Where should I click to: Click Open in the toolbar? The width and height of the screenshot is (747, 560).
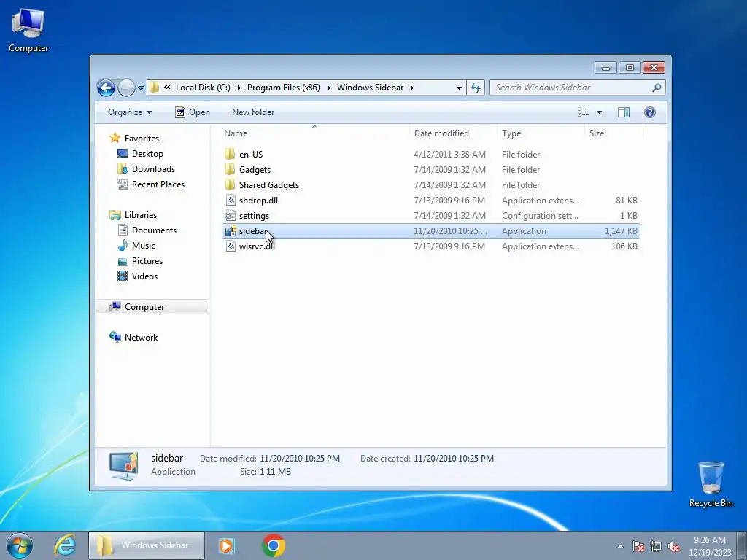coord(193,112)
